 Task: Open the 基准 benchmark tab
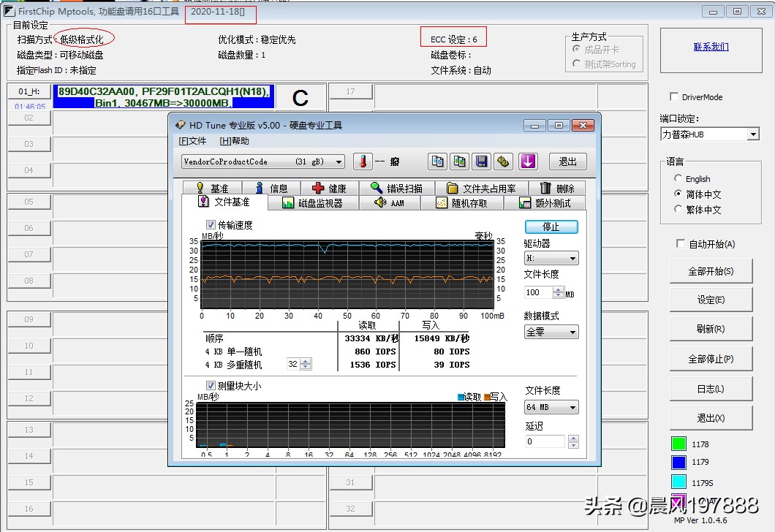213,189
